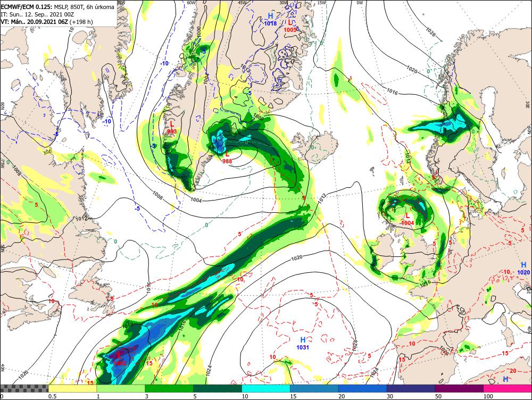Click the dark green 5–10 legend swatch
Viewport: 532px width, 400px height.
coord(218,388)
